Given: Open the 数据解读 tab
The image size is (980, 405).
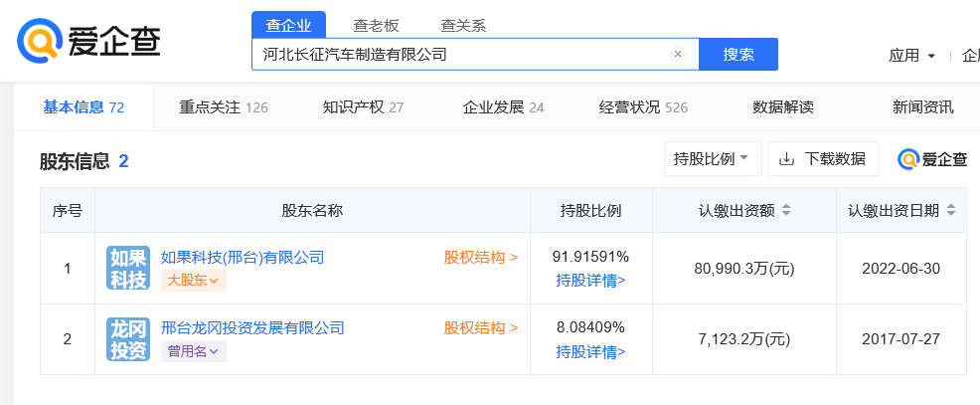Looking at the screenshot, I should 783,107.
